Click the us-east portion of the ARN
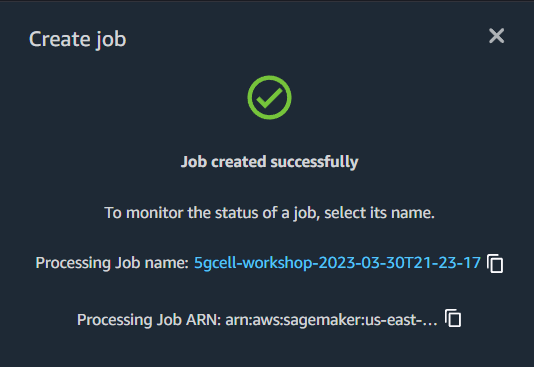The image size is (534, 367). coord(393,320)
